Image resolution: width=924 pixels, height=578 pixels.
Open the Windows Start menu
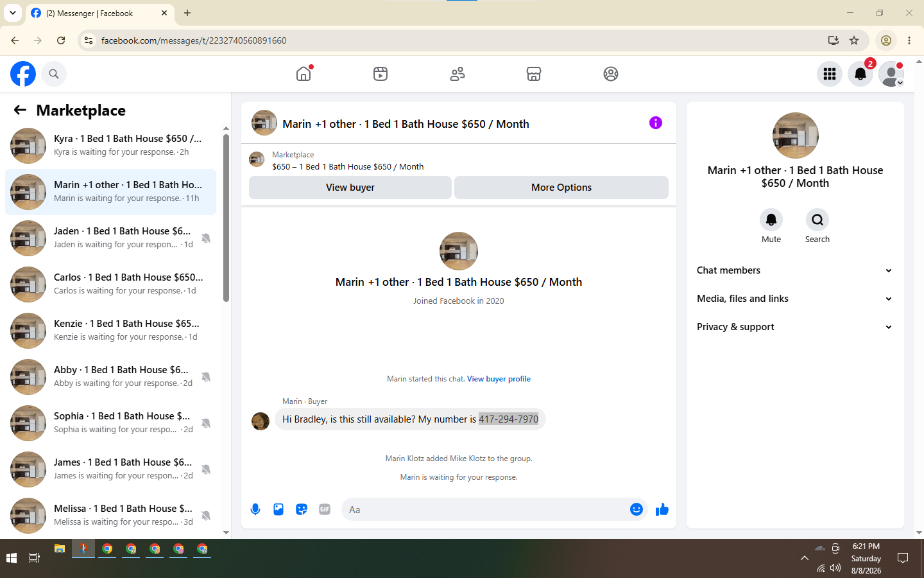[x=11, y=558]
